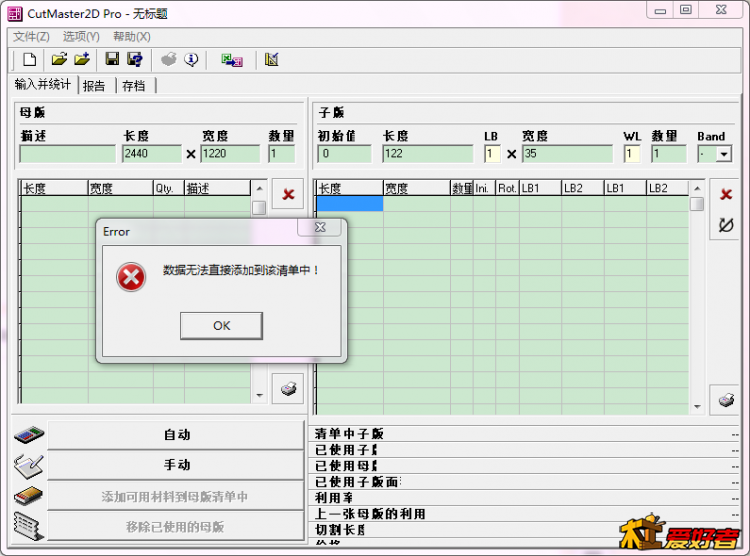The image size is (750, 556).
Task: Click the Rot. column header in 子版 list
Action: click(x=507, y=188)
